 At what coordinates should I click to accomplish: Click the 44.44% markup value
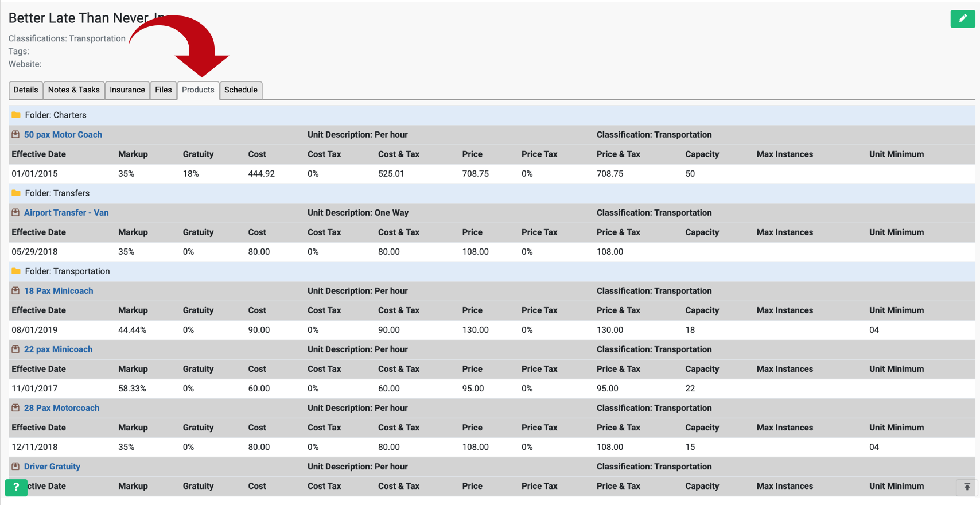click(132, 329)
